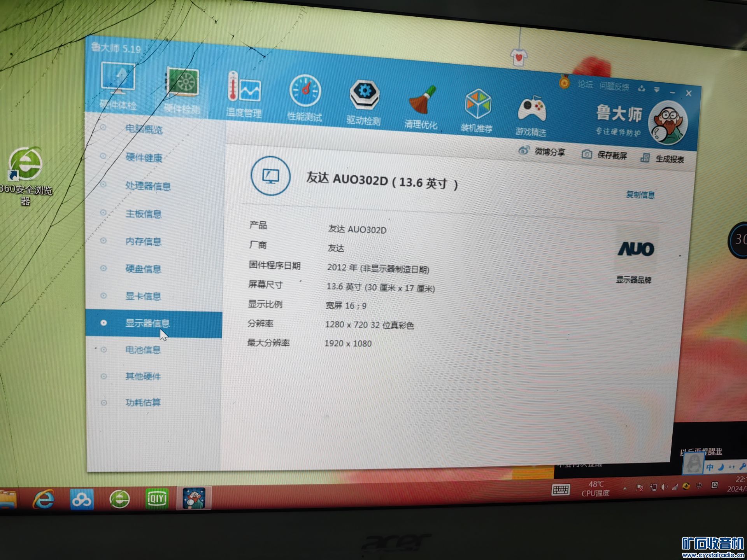The width and height of the screenshot is (747, 560).
Task: Click 生成报表 to generate report
Action: point(662,158)
